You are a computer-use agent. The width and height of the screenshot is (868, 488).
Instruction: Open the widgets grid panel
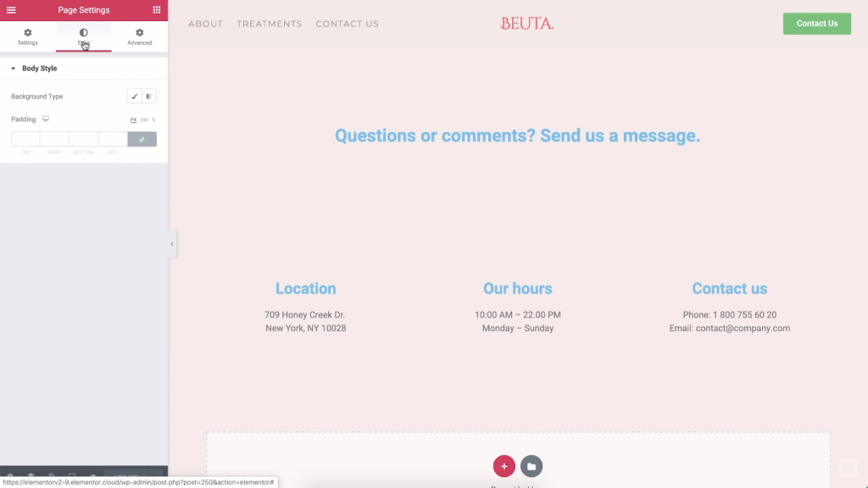[157, 10]
